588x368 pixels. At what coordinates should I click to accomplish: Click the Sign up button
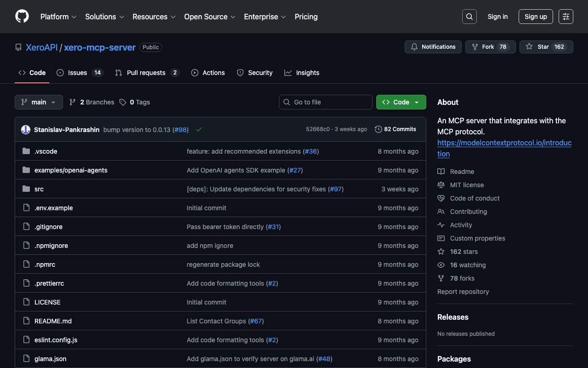tap(535, 17)
